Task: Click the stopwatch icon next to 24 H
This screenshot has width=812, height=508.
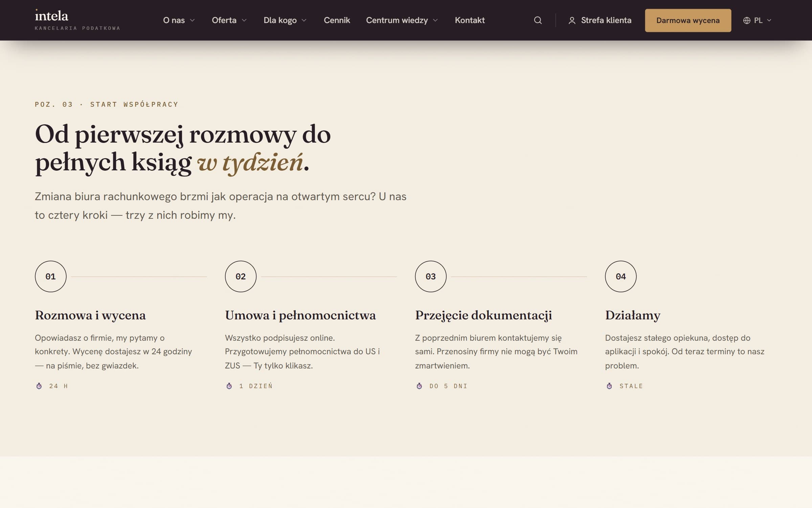Action: pyautogui.click(x=39, y=386)
